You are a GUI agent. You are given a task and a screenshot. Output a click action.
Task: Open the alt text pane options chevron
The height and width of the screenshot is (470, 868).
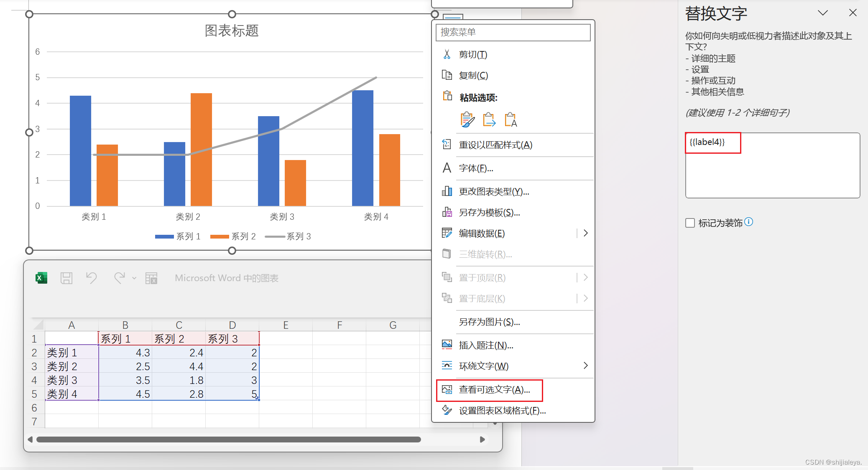pyautogui.click(x=823, y=13)
